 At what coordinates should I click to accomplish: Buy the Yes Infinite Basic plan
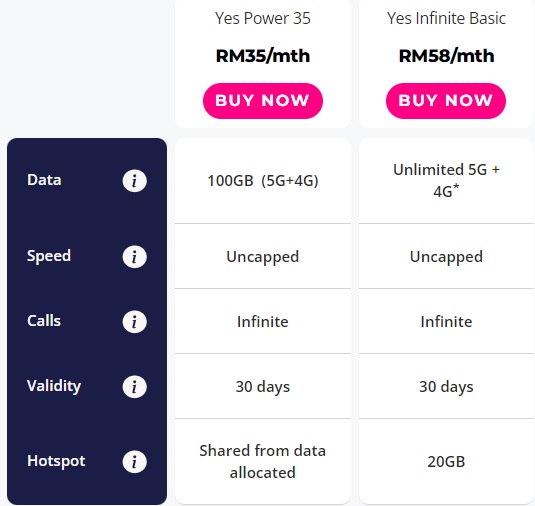(x=446, y=101)
